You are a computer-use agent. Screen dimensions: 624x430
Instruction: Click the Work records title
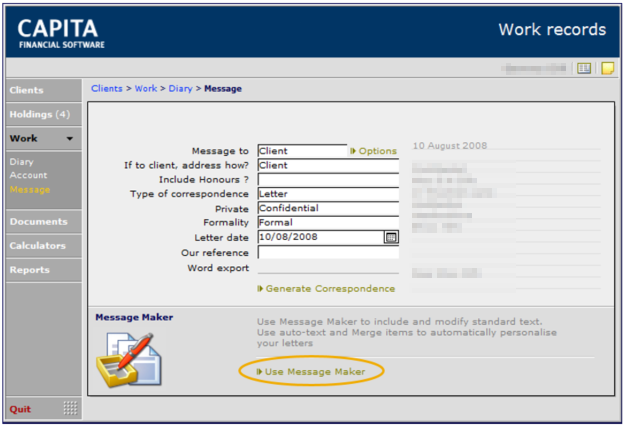[x=552, y=30]
